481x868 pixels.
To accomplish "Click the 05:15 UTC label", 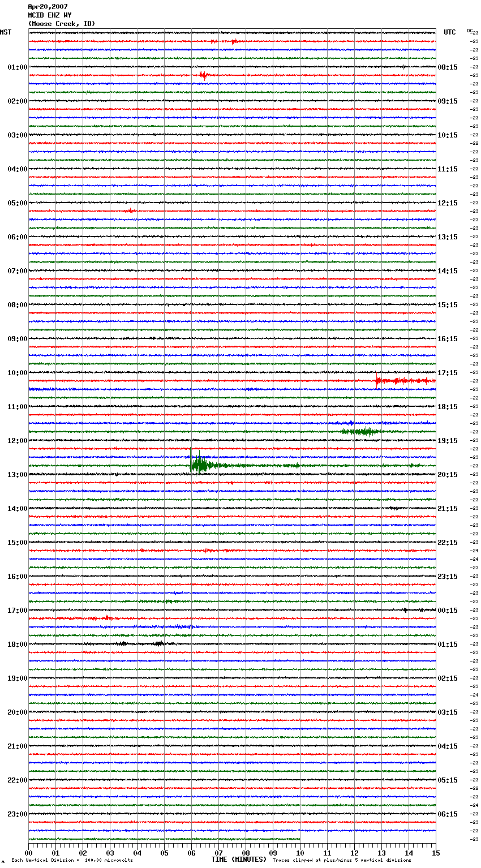I will pyautogui.click(x=448, y=780).
